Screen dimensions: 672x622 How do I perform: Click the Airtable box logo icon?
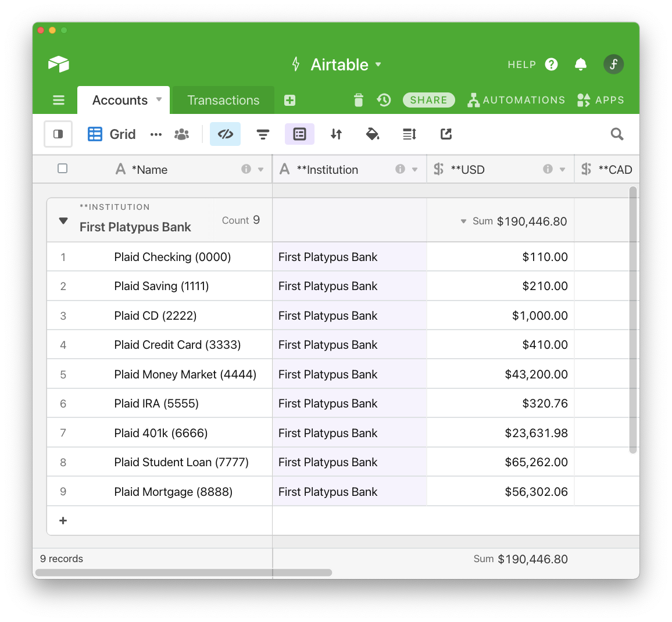pos(59,65)
